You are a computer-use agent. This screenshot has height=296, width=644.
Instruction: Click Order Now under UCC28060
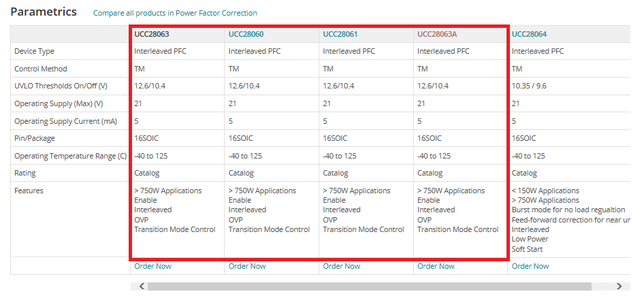pyautogui.click(x=247, y=266)
